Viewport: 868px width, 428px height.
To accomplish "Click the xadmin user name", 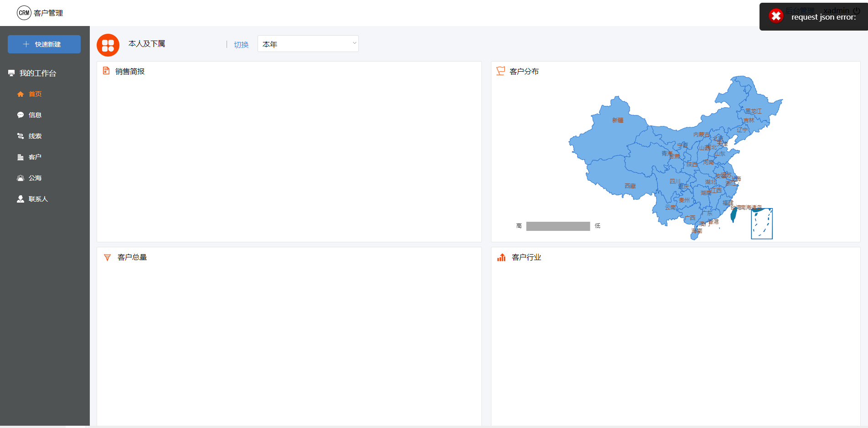I will 837,10.
